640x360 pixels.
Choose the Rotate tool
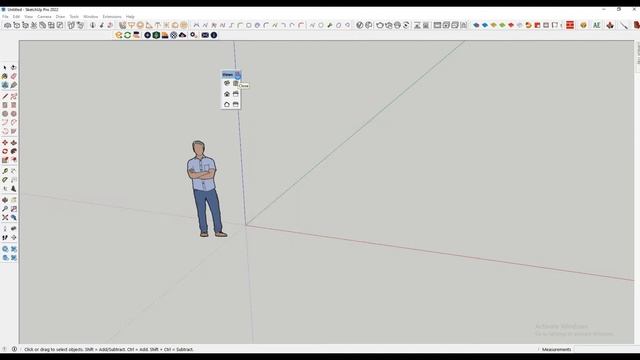5,151
